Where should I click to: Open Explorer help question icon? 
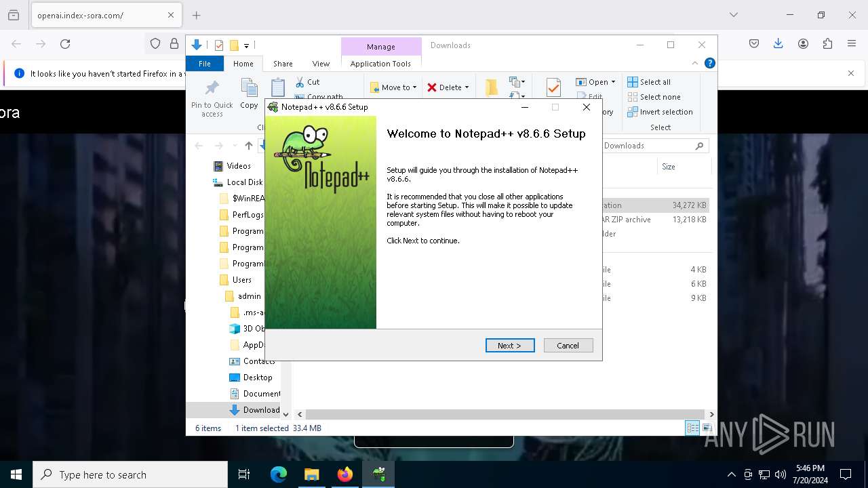(x=710, y=64)
